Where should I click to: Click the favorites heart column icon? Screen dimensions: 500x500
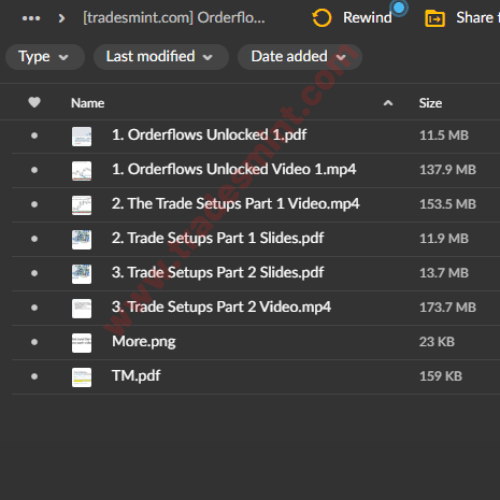(34, 102)
